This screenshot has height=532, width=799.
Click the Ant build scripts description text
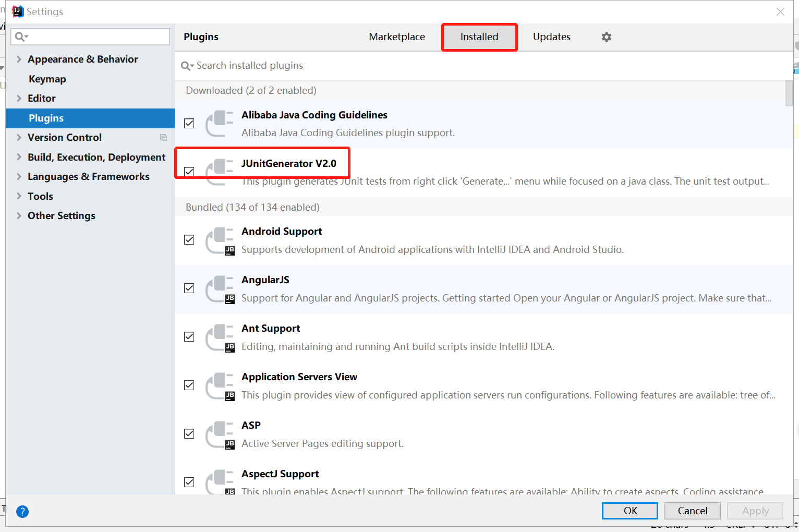coord(398,347)
